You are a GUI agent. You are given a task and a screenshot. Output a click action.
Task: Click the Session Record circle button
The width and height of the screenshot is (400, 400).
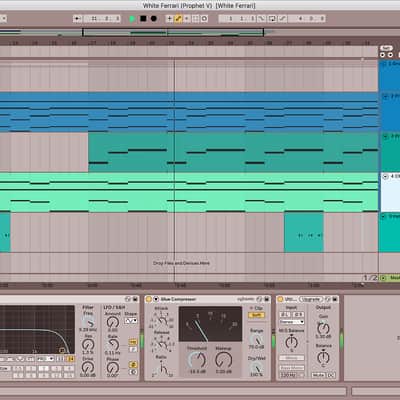tap(204, 19)
